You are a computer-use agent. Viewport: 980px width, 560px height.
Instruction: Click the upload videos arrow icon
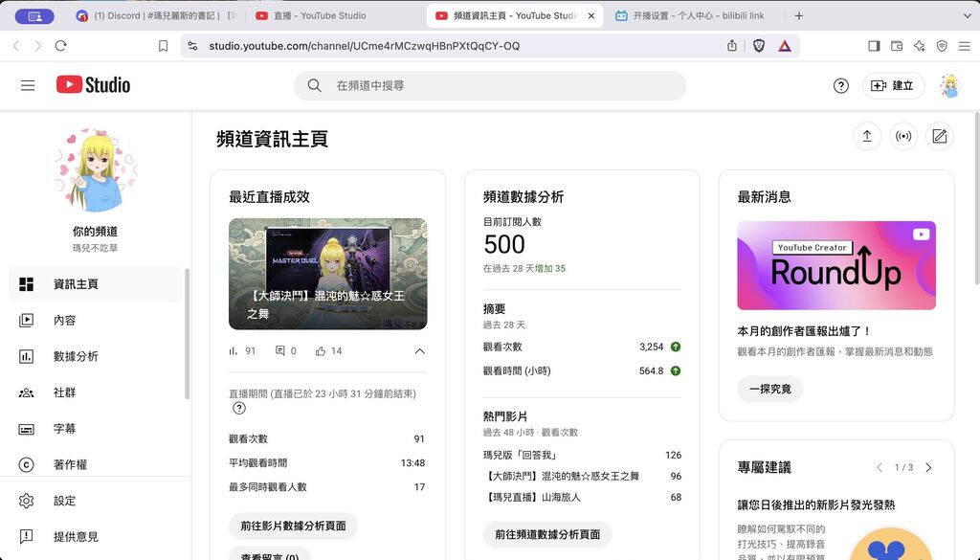point(867,136)
